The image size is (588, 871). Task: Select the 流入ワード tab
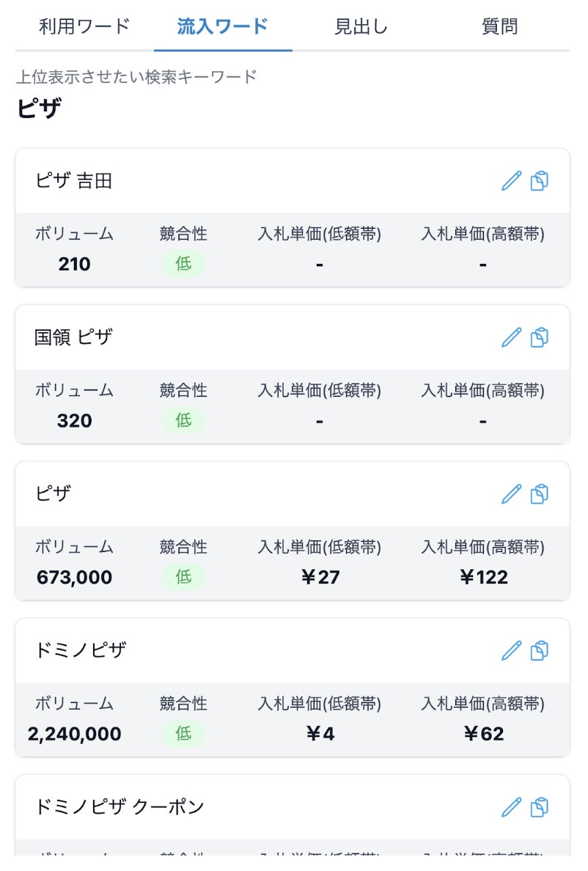[223, 27]
